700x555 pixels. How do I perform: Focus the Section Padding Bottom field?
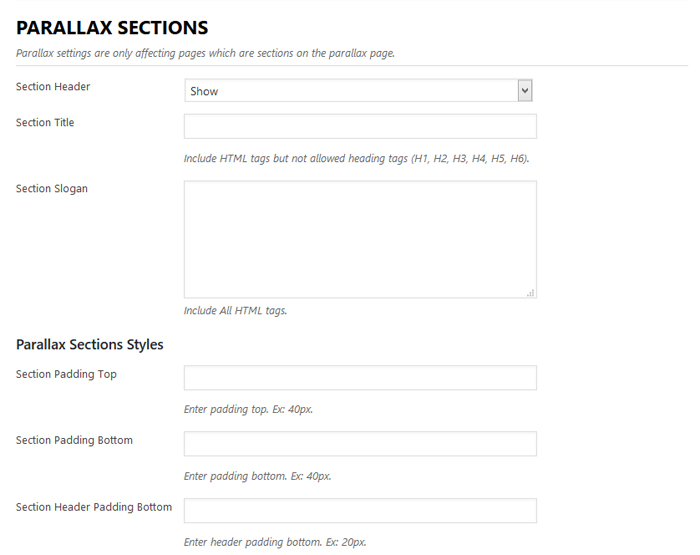pos(360,444)
